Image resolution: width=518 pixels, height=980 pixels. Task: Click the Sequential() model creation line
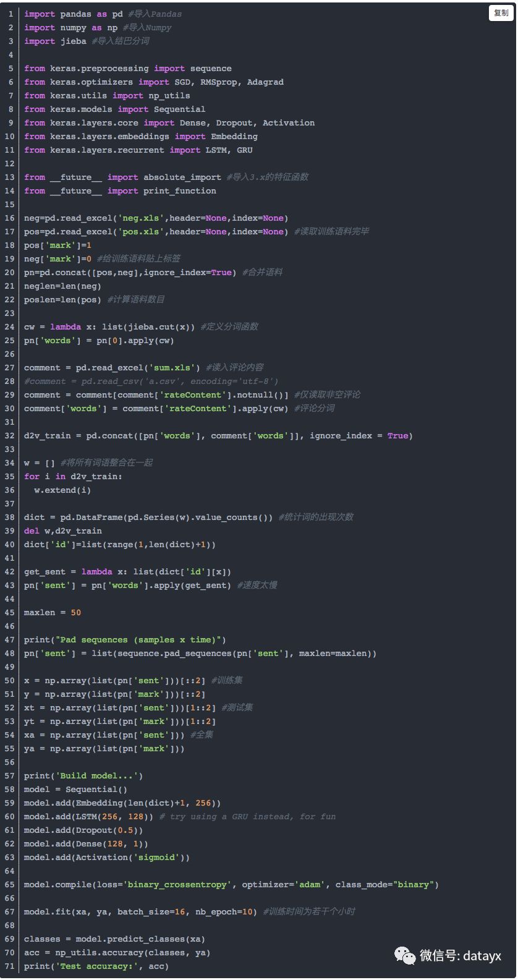pos(75,789)
